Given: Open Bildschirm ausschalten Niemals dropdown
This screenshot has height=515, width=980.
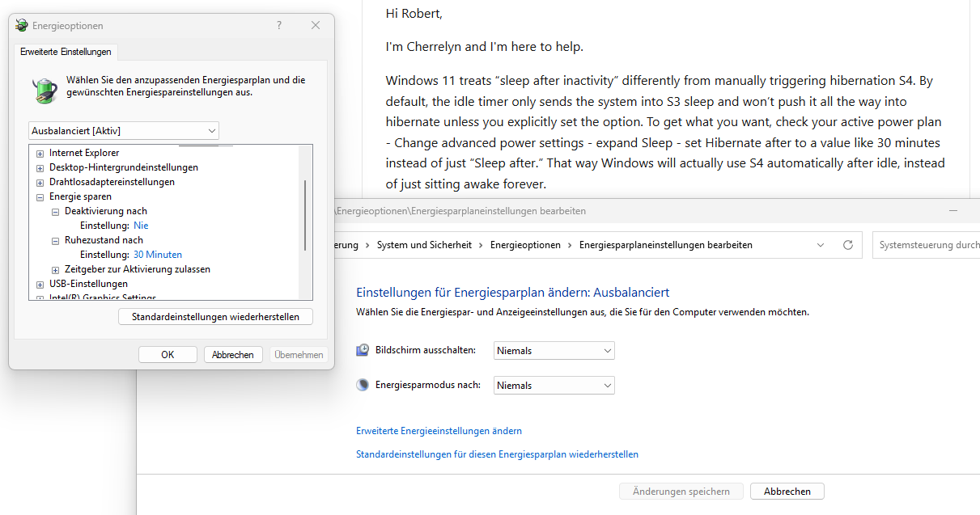Looking at the screenshot, I should point(554,351).
